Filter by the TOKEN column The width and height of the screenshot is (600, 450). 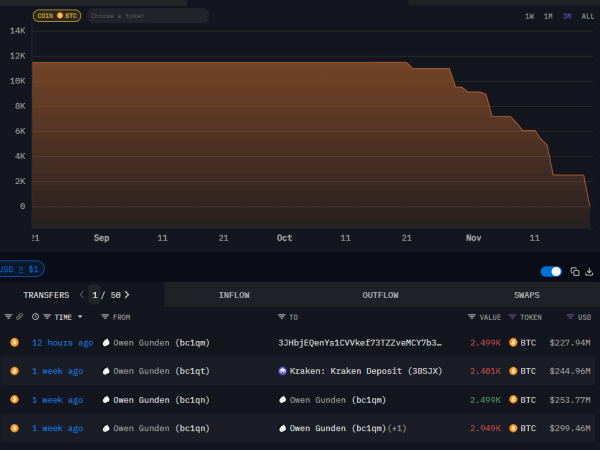(512, 317)
